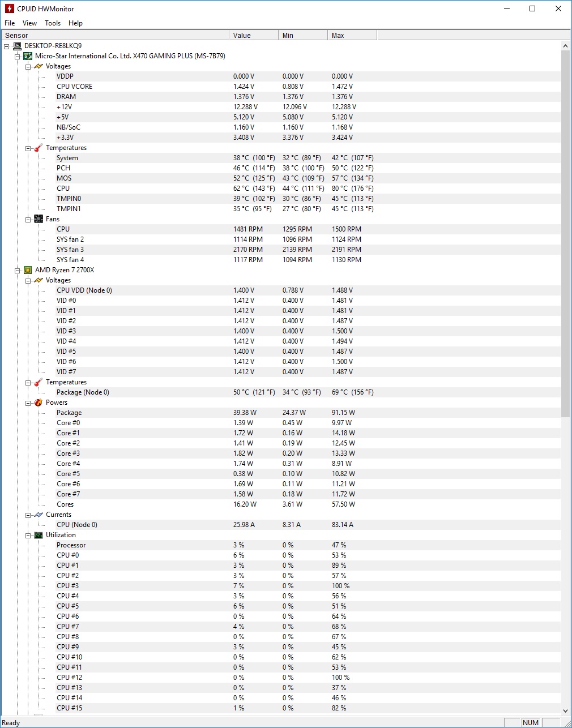Click the thermometer icon for motherboard Temperatures

39,148
